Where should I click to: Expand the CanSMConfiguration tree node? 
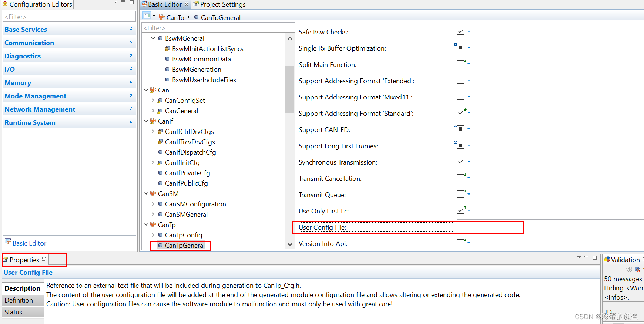click(x=153, y=204)
